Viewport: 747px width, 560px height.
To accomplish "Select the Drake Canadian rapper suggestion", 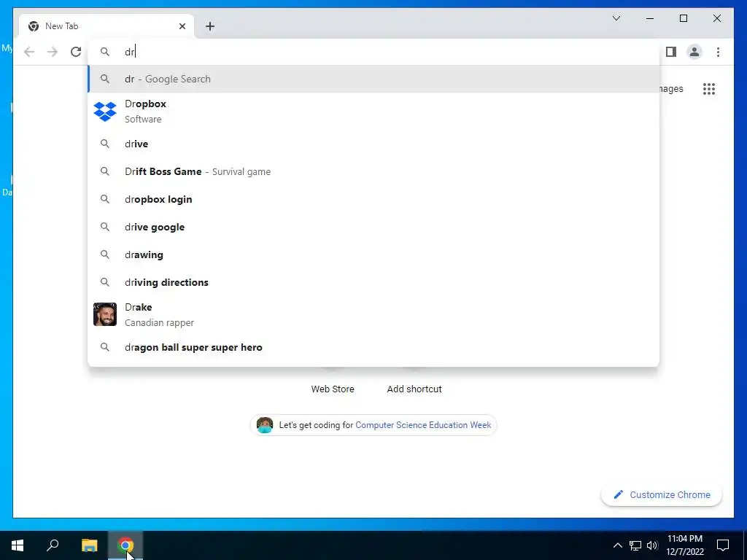I will [x=373, y=315].
